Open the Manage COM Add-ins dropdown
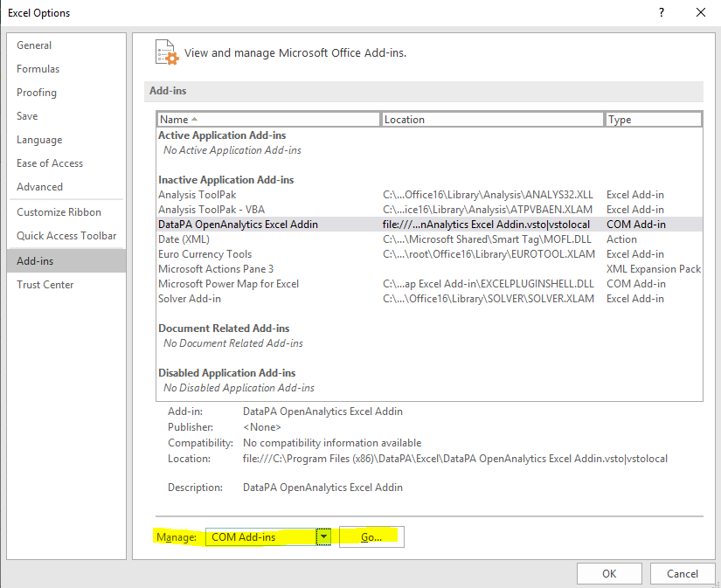 [x=268, y=537]
